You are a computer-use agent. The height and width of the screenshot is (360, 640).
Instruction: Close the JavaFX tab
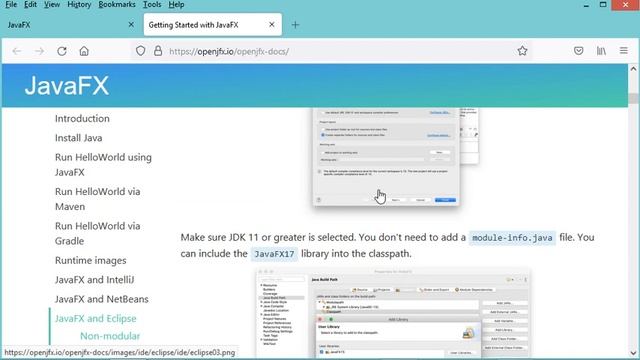[x=131, y=24]
